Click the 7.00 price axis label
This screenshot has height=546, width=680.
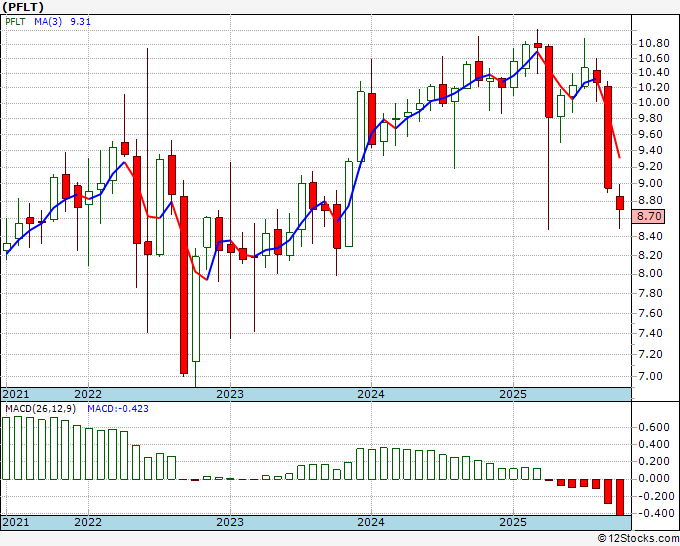coord(650,376)
